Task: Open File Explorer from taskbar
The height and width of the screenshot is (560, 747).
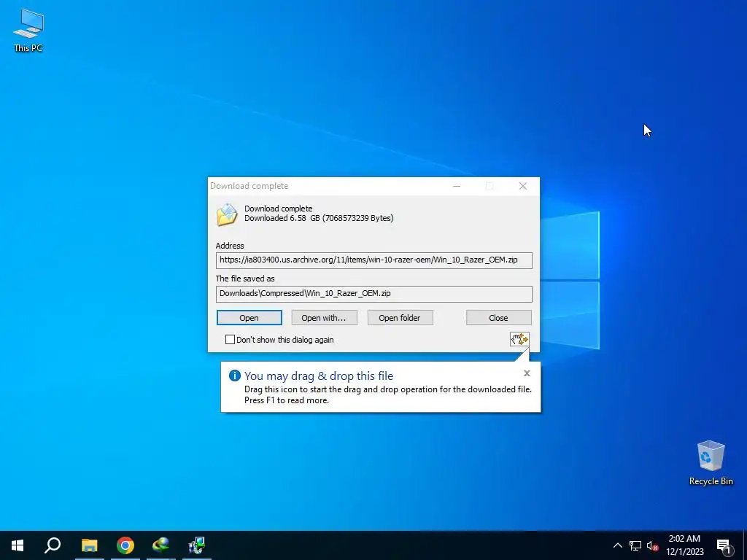Action: pos(89,545)
